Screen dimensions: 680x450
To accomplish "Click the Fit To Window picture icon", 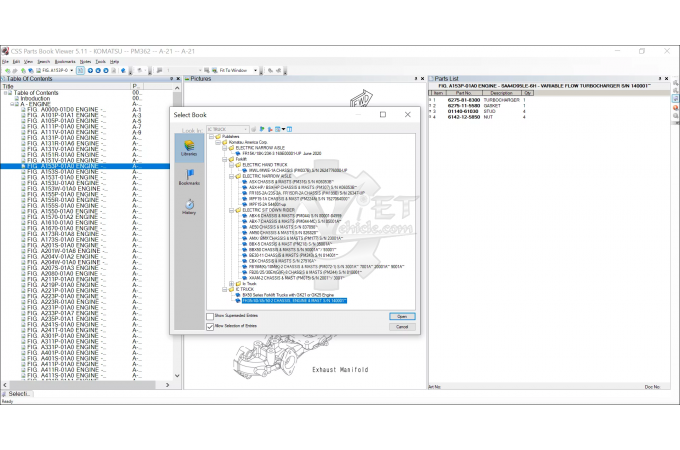I will (x=214, y=70).
